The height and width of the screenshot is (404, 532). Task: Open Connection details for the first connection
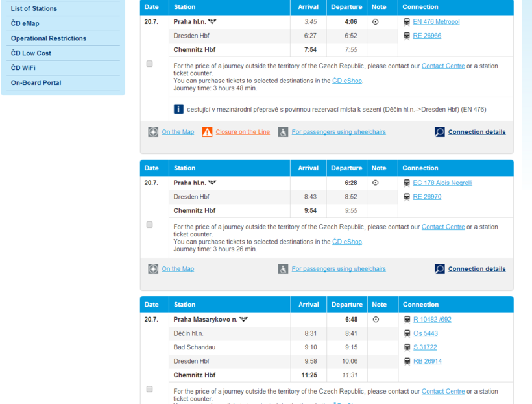tap(477, 132)
